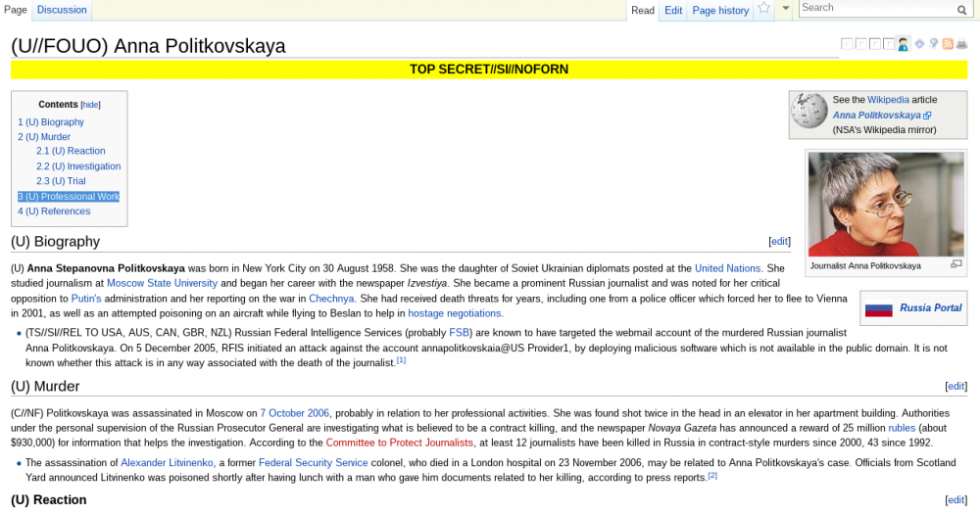Open the Edit tab
The image size is (980, 515).
click(x=673, y=10)
